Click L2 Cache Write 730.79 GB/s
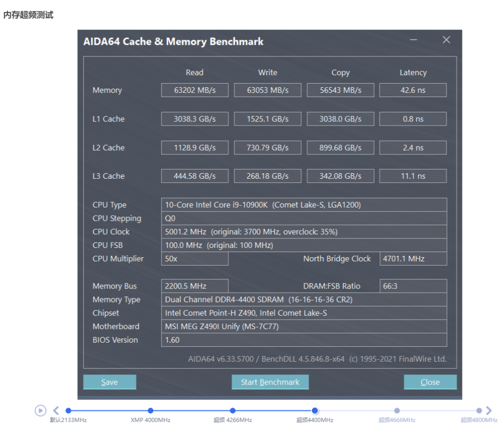Screen dimensions: 504x435 tap(268, 147)
